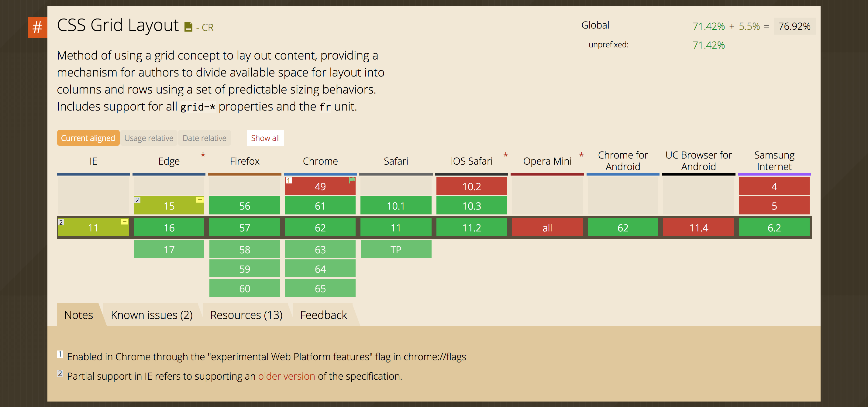Image resolution: width=868 pixels, height=407 pixels.
Task: Click the asterisk next to iOS Safari
Action: (x=505, y=155)
